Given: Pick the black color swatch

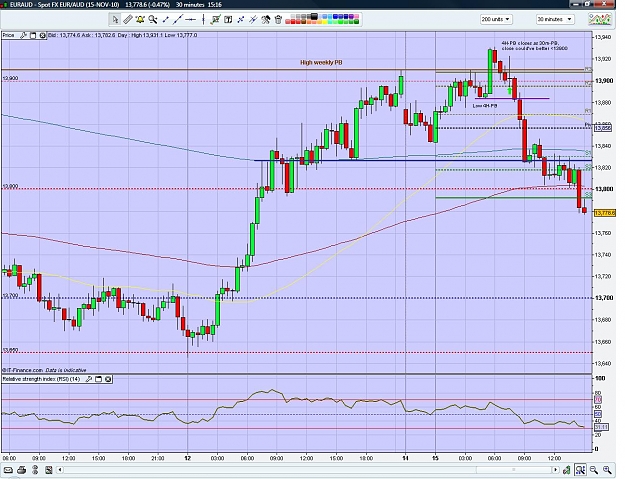Looking at the screenshot, I should pyautogui.click(x=314, y=16).
